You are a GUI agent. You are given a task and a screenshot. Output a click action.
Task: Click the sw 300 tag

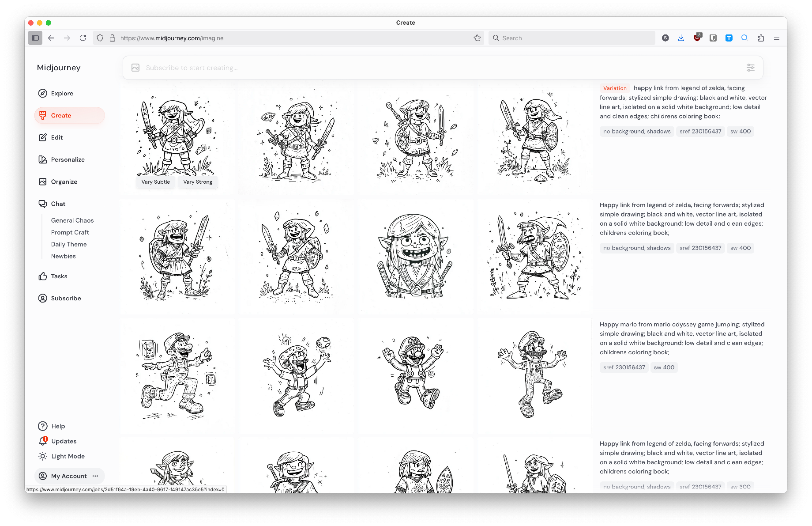[741, 487]
